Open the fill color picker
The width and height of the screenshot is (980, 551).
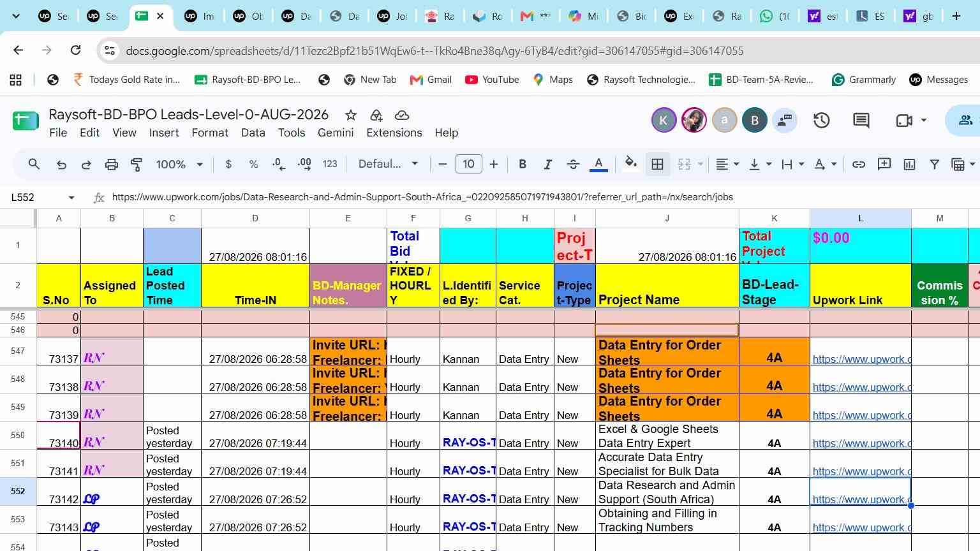pyautogui.click(x=630, y=165)
